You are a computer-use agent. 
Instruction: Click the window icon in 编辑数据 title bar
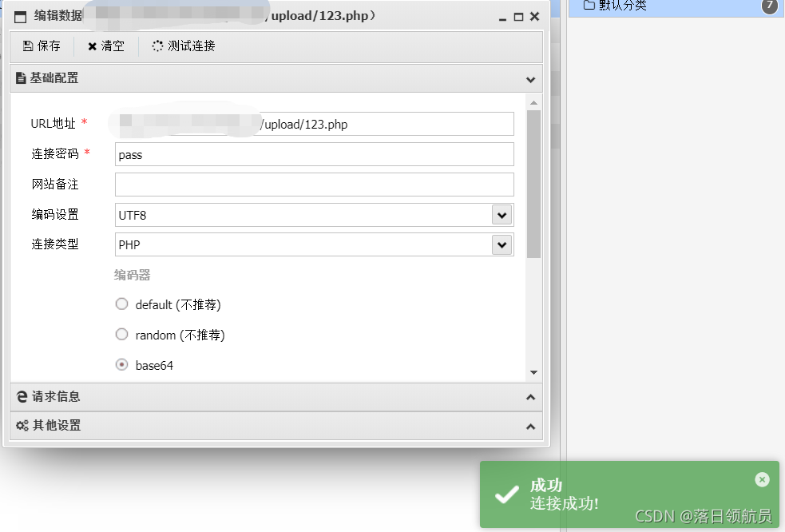click(x=20, y=17)
